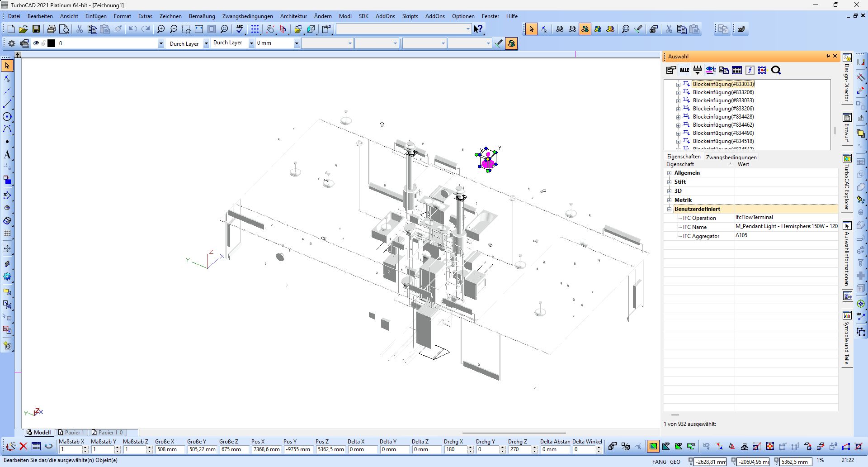Open the second Durch Layer line style dropdown

(x=251, y=43)
